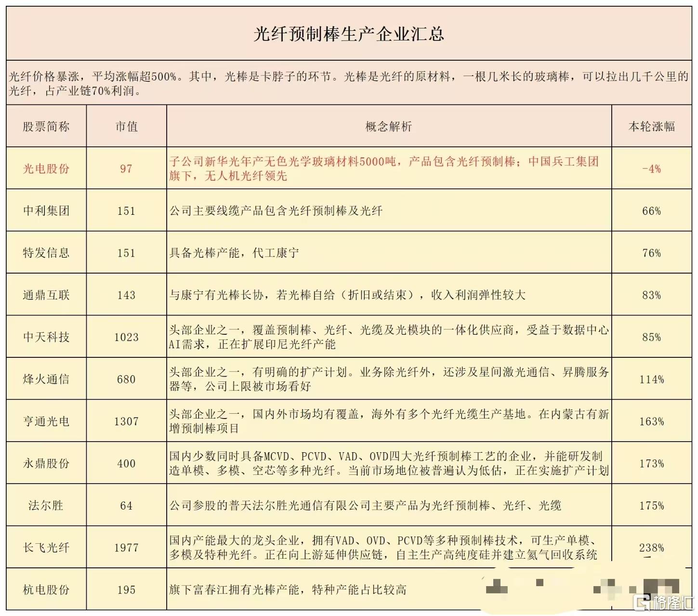Click the 238% gain for 长飞光纤
Image resolution: width=698 pixels, height=616 pixels.
[x=652, y=548]
